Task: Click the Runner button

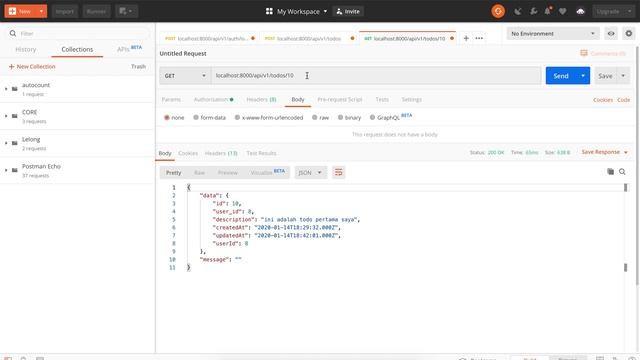Action: pos(96,11)
